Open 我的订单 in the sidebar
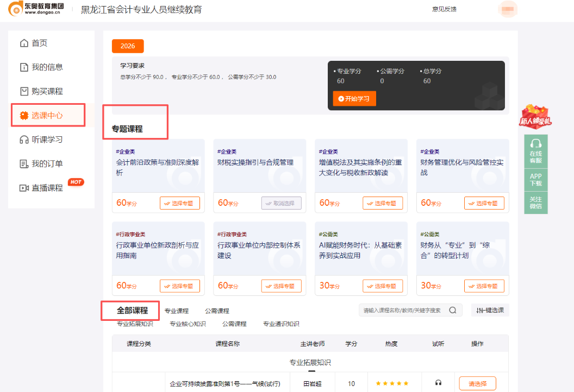The image size is (574, 392). 41,164
